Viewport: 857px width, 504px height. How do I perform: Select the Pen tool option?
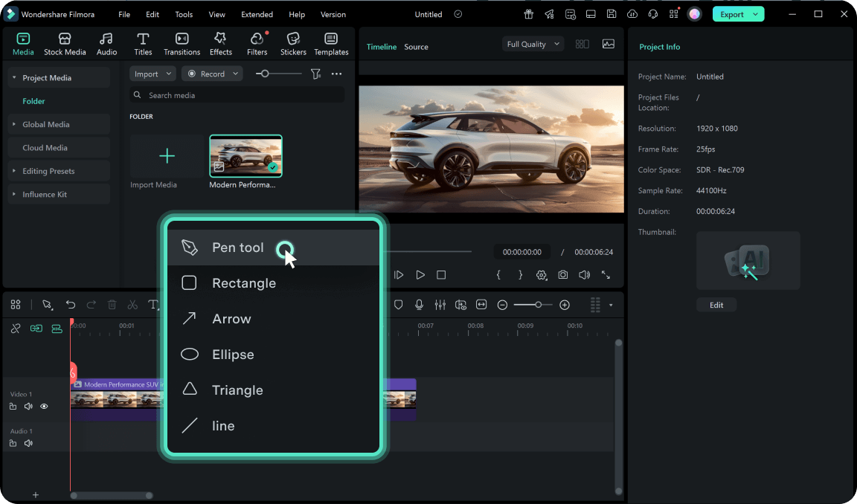tap(273, 248)
